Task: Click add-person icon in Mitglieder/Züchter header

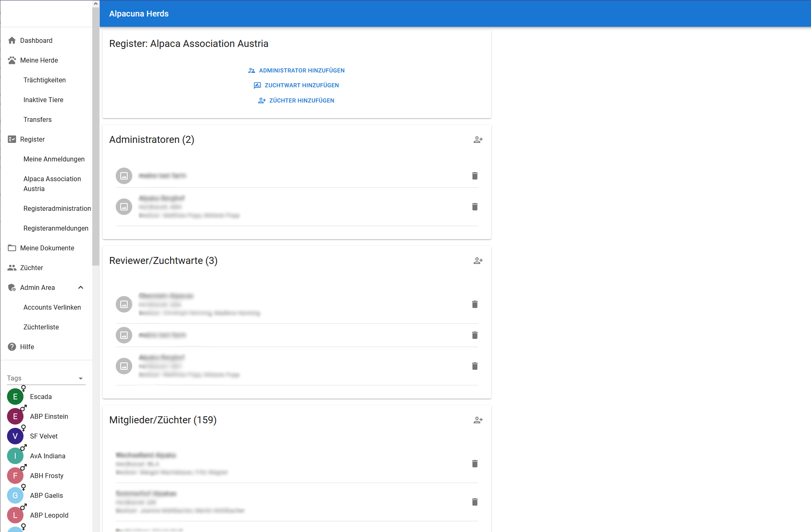Action: click(x=478, y=420)
